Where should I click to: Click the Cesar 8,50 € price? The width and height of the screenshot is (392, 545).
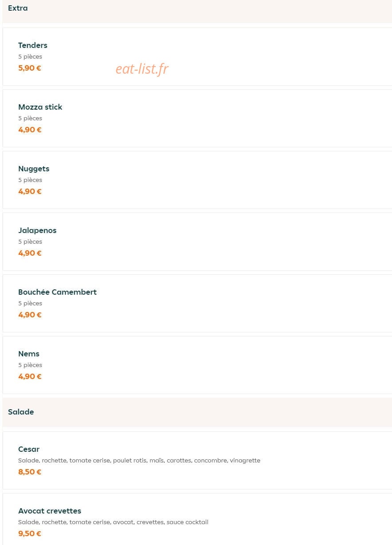pos(30,472)
